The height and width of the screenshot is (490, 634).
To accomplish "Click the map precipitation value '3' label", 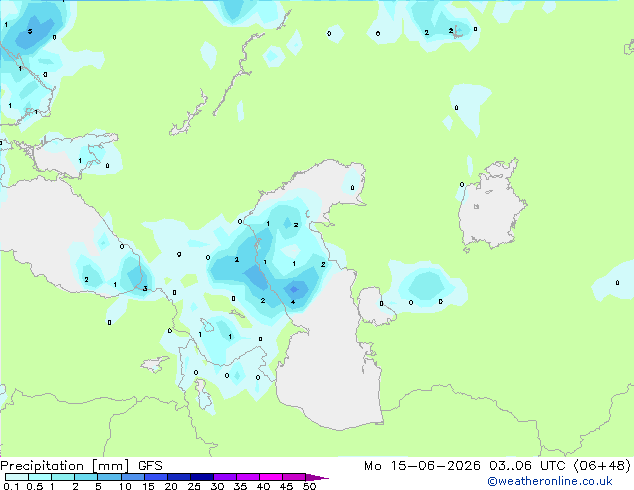I will (145, 288).
